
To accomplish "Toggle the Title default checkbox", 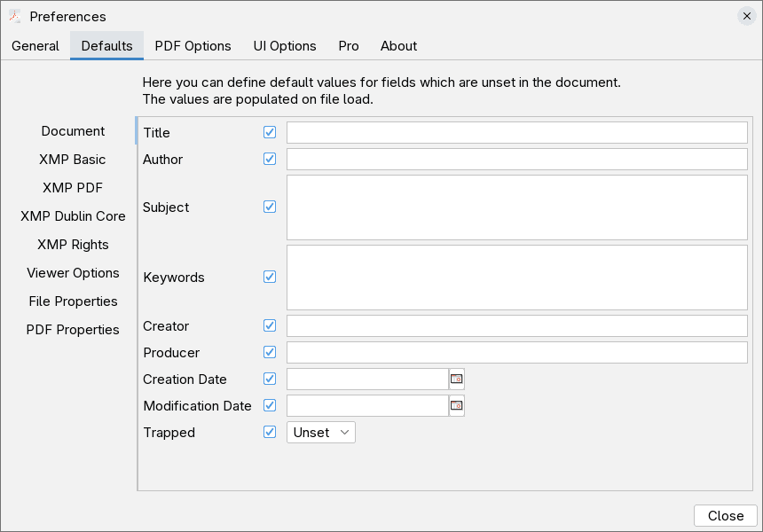I will coord(270,133).
